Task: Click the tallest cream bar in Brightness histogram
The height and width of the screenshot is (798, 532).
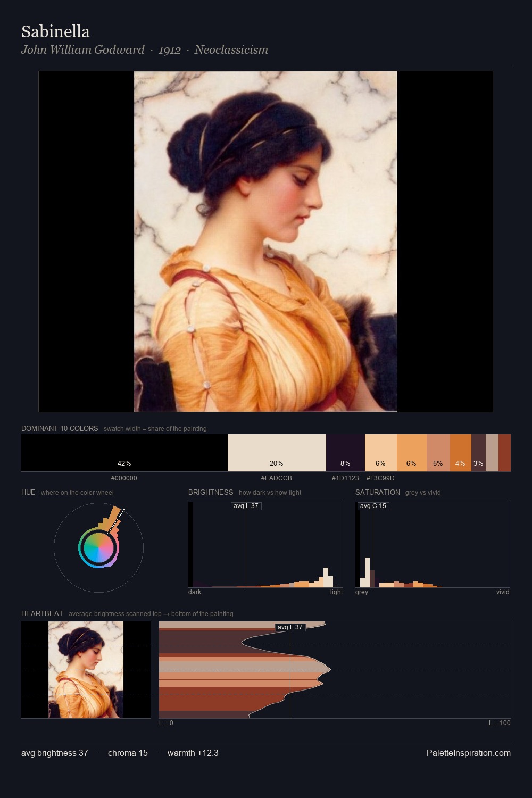Action: 326,577
